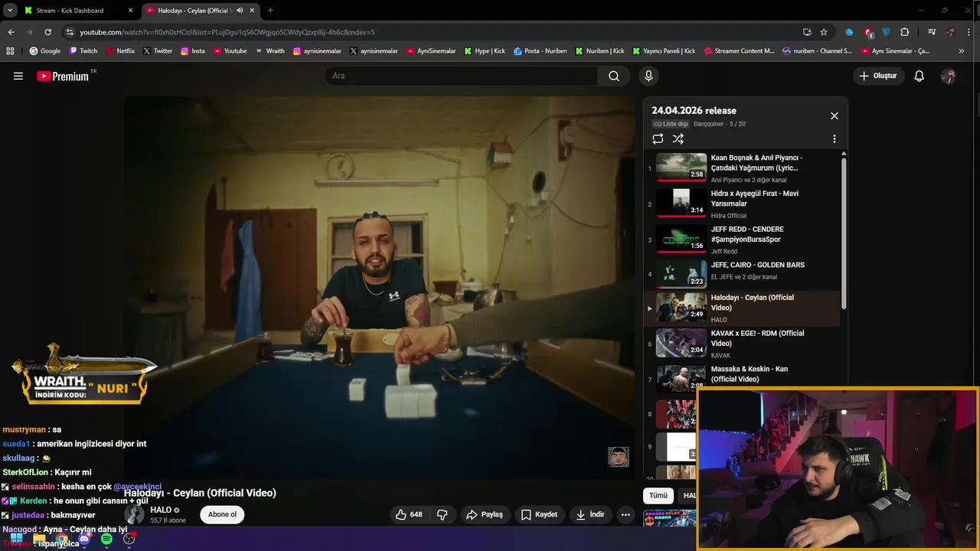Open File Explorer from the taskbar
The width and height of the screenshot is (980, 551).
click(x=39, y=539)
